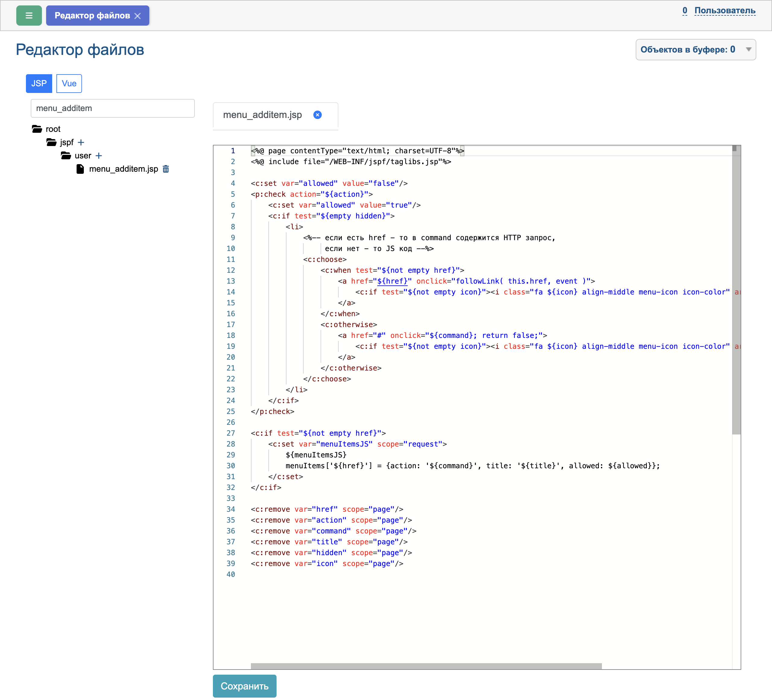Viewport: 772px width, 700px height.
Task: Open the green hamburger menu
Action: point(29,16)
